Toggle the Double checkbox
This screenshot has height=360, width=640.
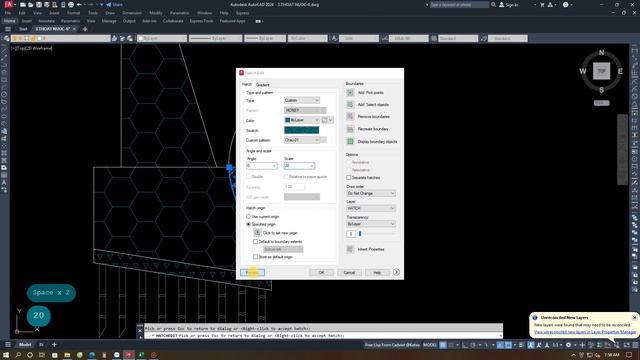point(248,177)
